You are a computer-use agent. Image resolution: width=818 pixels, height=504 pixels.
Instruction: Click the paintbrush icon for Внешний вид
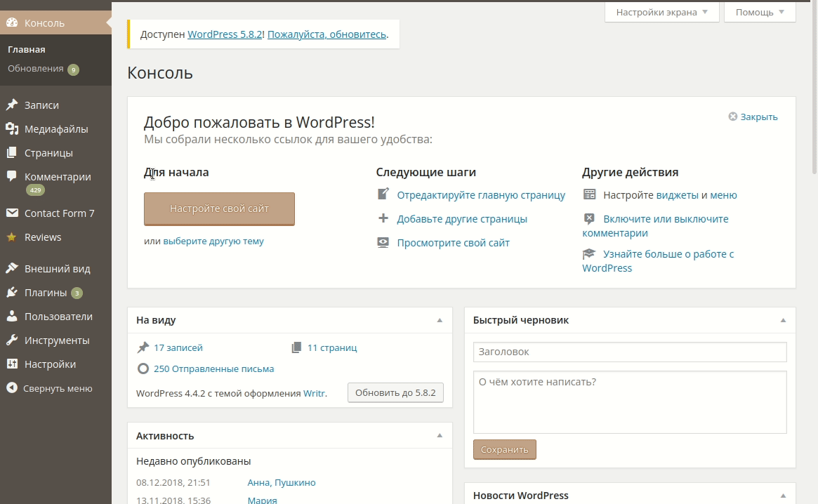click(x=12, y=269)
